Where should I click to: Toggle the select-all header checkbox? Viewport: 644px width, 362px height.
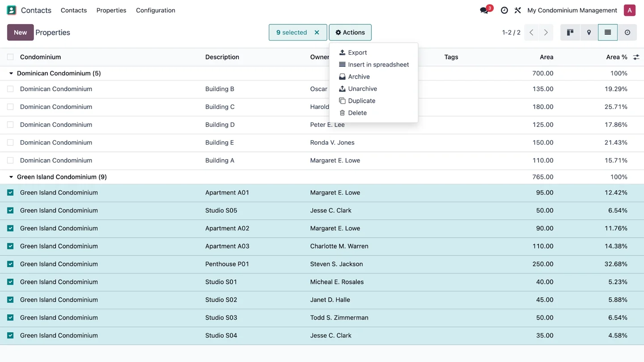[x=10, y=57]
